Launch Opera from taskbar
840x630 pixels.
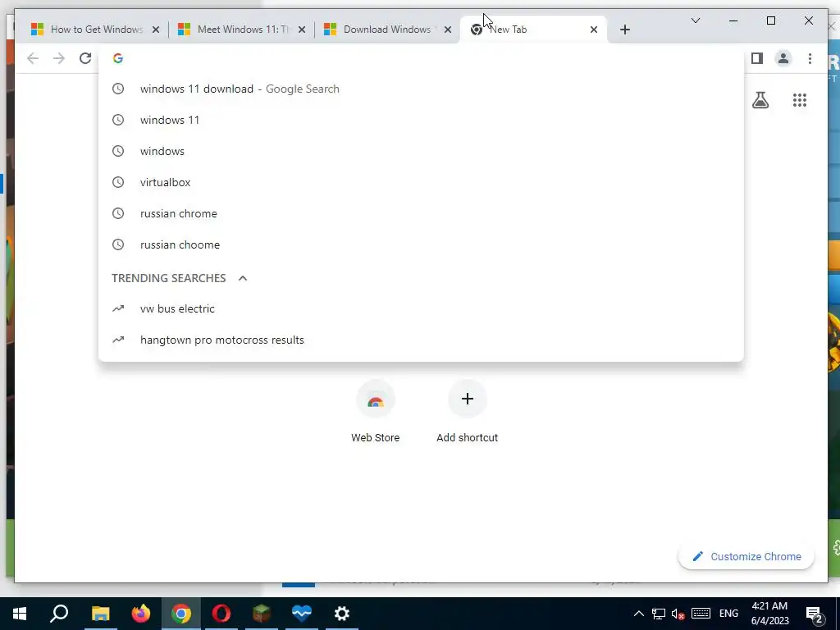221,614
